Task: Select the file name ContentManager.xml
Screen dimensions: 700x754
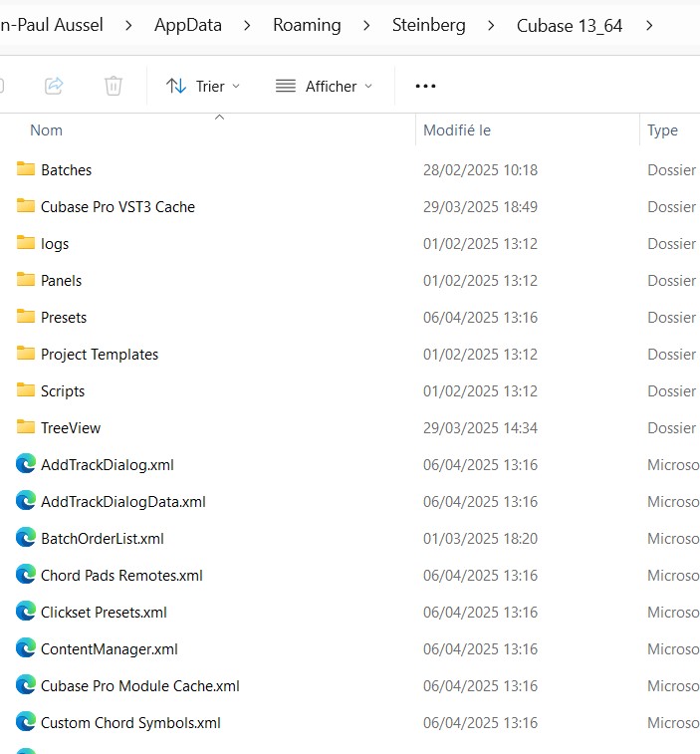Action: pyautogui.click(x=110, y=649)
